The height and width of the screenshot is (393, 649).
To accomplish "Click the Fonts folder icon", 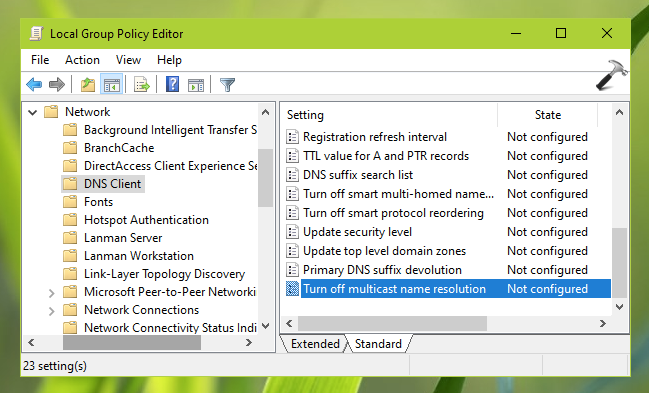I will point(70,202).
